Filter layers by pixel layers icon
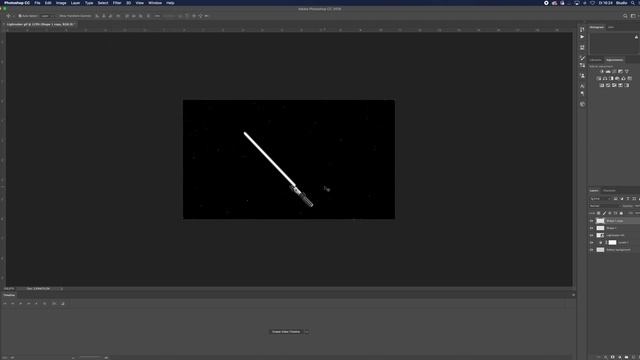 (616, 199)
